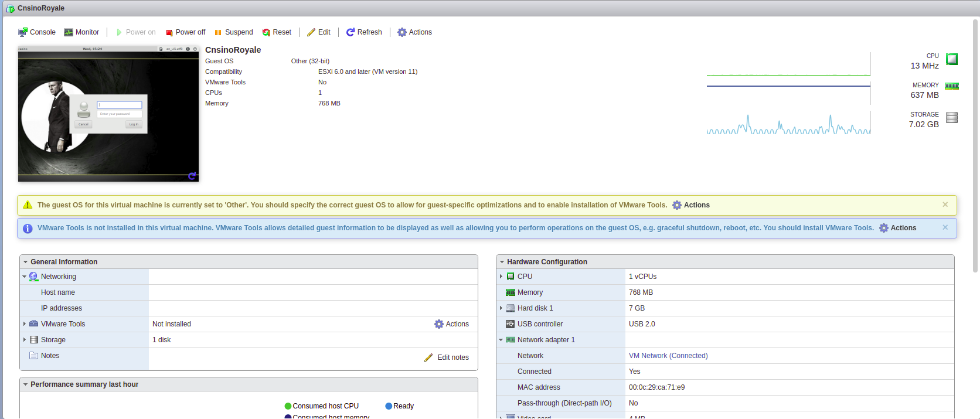The image size is (980, 419).
Task: Click the Hard disk 1 icon
Action: click(511, 308)
